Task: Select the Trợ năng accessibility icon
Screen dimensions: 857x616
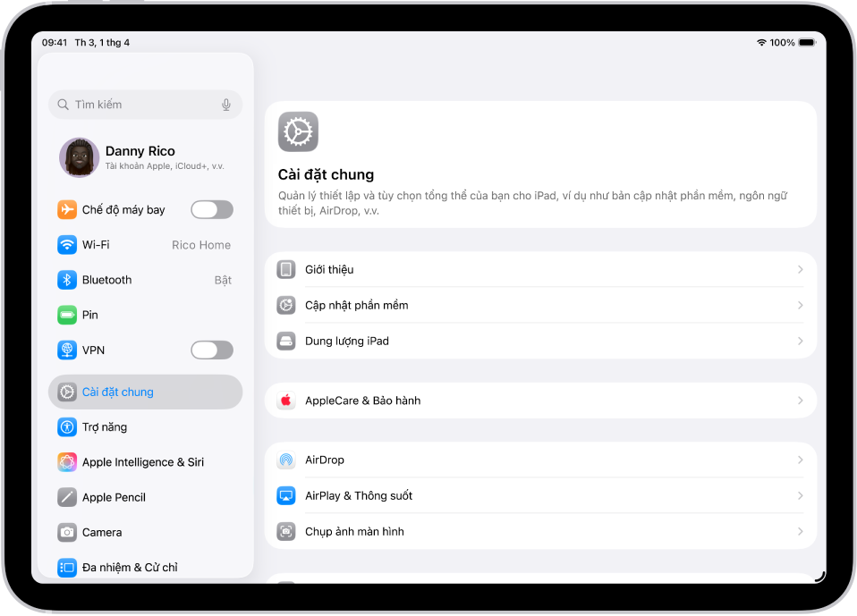Action: click(67, 426)
